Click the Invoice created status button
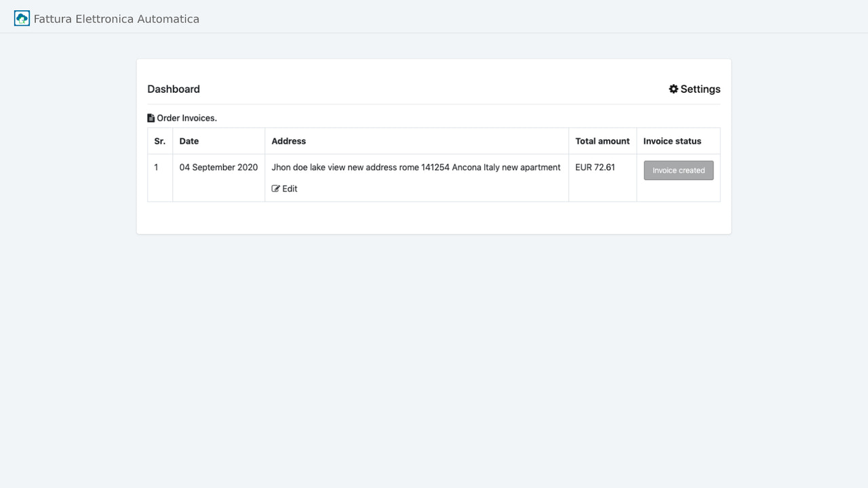Image resolution: width=868 pixels, height=488 pixels. [x=679, y=170]
